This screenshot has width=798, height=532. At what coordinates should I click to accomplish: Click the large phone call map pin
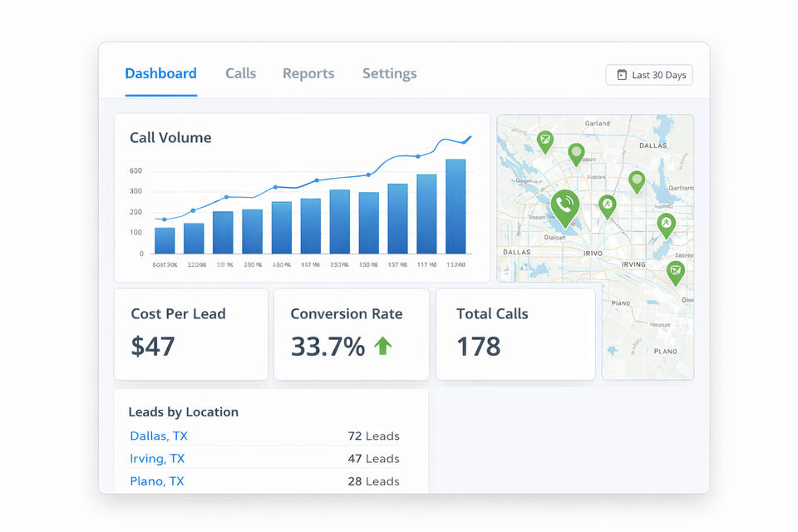coord(564,205)
